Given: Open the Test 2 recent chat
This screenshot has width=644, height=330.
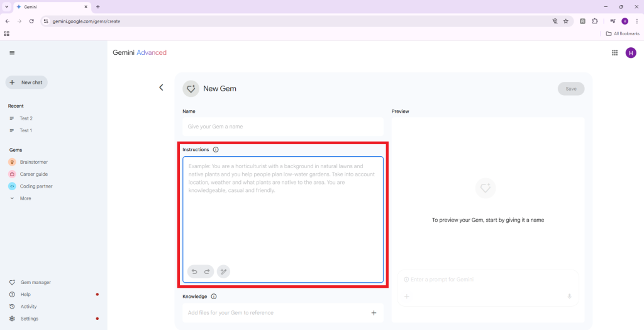Looking at the screenshot, I should [26, 118].
